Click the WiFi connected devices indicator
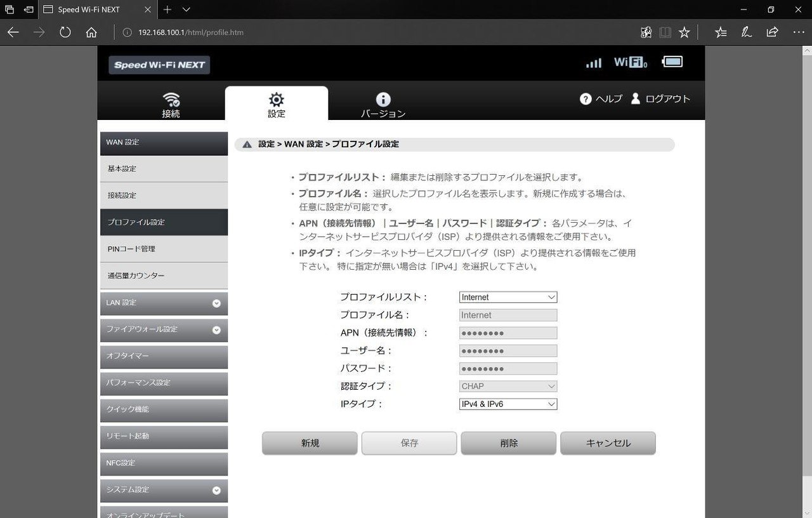Viewport: 812px width, 518px height. (x=631, y=62)
